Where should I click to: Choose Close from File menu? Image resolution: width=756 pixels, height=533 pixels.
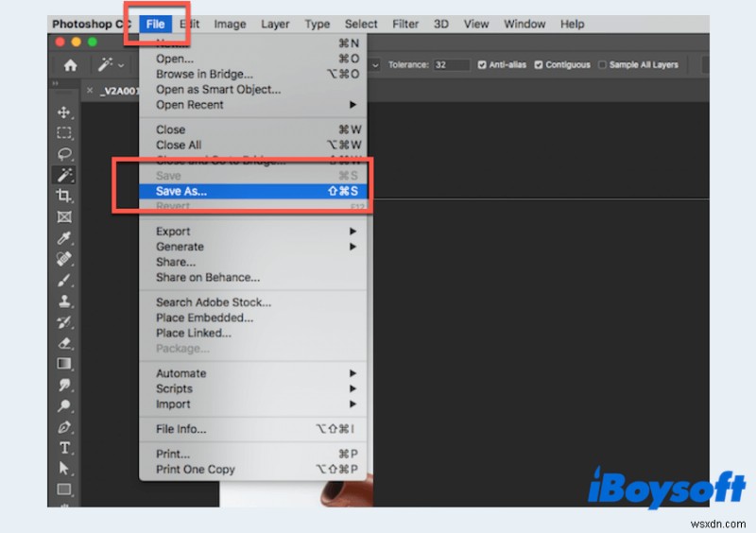tap(253, 129)
